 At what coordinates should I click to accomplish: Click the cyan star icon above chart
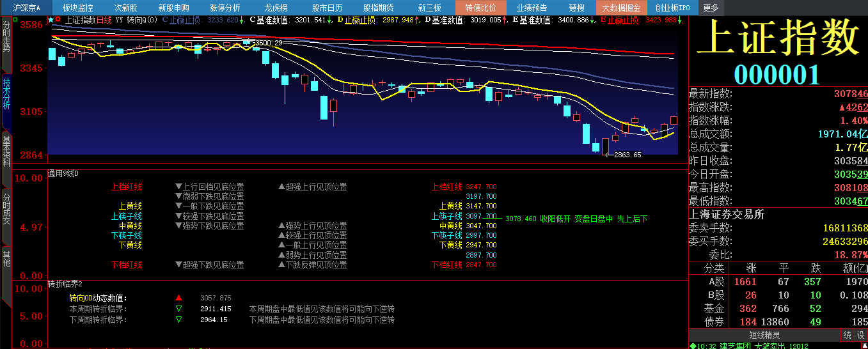(51, 20)
